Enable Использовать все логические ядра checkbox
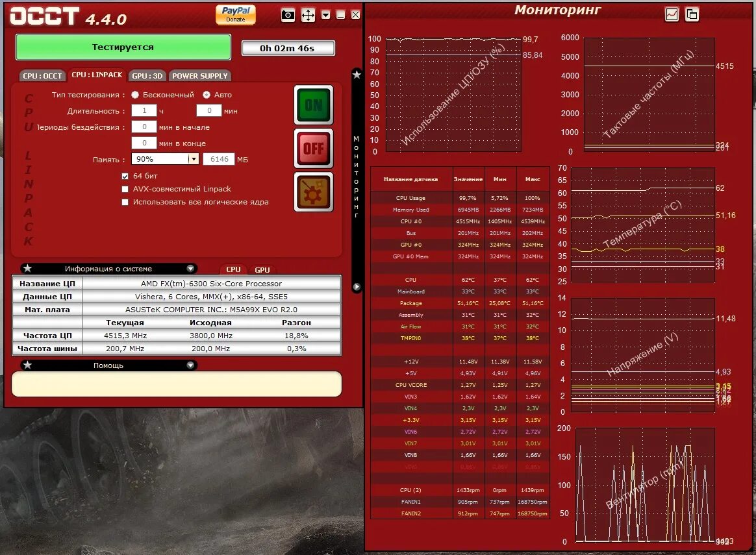Image resolution: width=756 pixels, height=555 pixels. (x=125, y=203)
